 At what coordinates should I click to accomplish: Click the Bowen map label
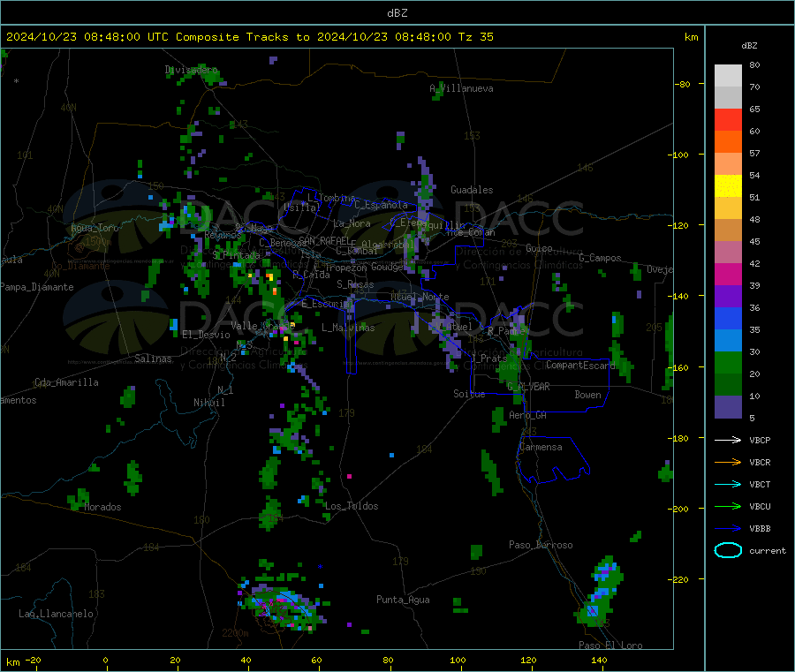click(587, 394)
